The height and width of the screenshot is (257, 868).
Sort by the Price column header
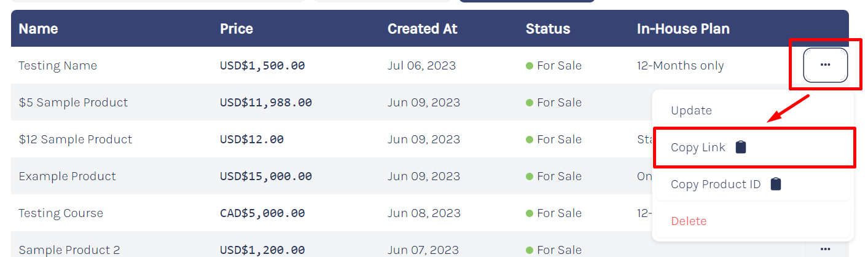237,29
